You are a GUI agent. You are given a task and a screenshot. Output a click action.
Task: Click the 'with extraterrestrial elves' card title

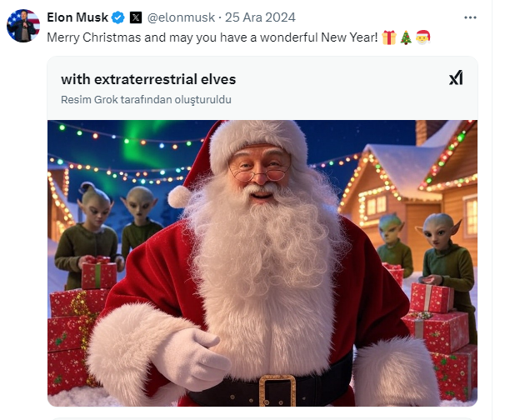click(148, 79)
